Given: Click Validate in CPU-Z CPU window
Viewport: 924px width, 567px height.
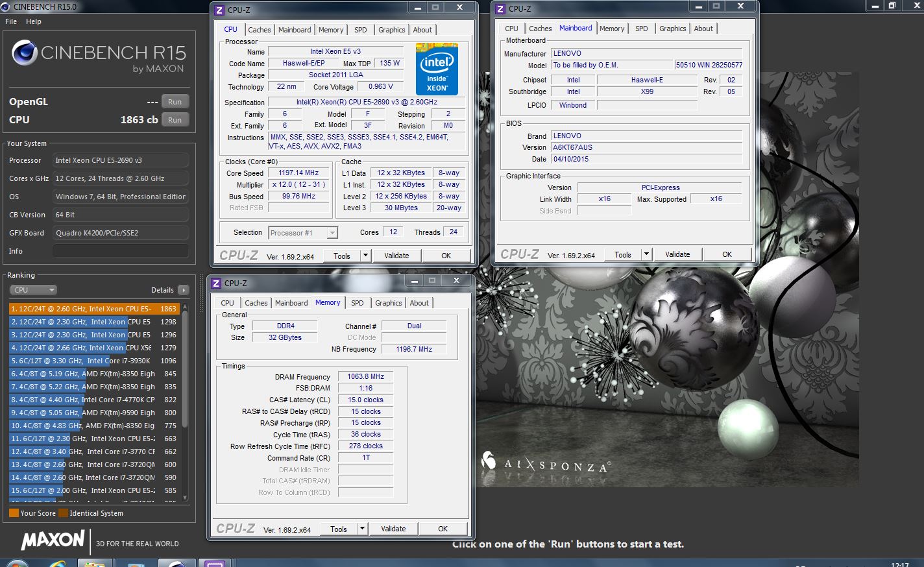Looking at the screenshot, I should click(396, 256).
